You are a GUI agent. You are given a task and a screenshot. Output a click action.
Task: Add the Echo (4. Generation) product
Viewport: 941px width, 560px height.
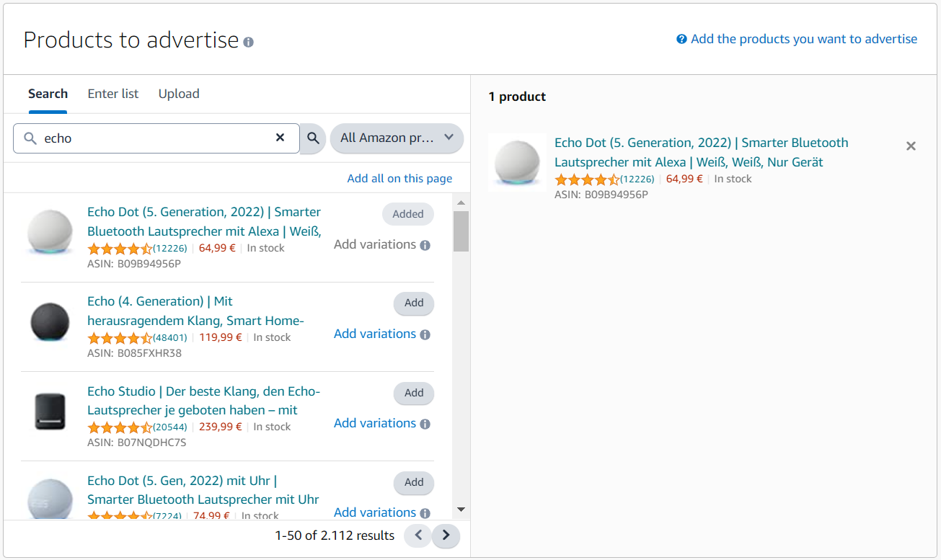coord(414,303)
